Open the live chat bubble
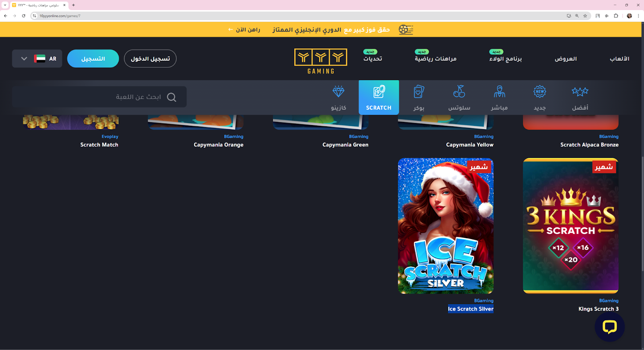This screenshot has width=644, height=350. (x=609, y=327)
